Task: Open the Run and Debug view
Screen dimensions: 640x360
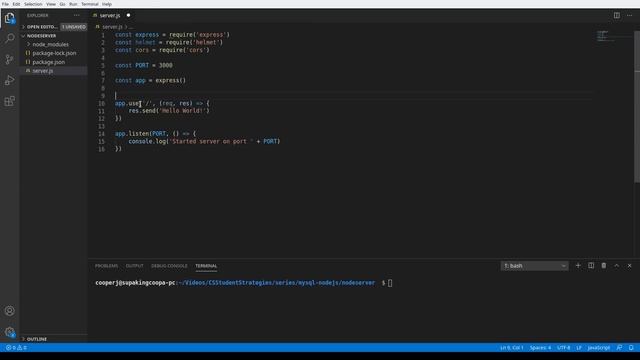Action: pyautogui.click(x=9, y=80)
